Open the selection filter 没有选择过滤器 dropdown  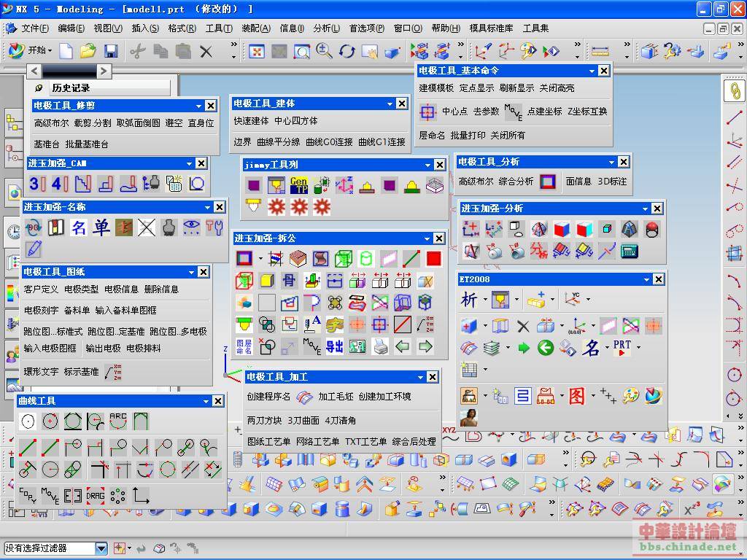(101, 548)
